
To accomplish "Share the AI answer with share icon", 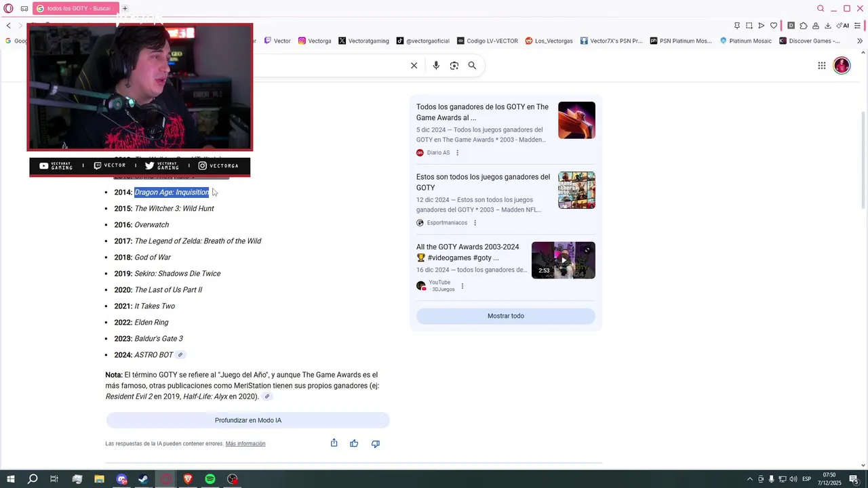I will tap(334, 443).
